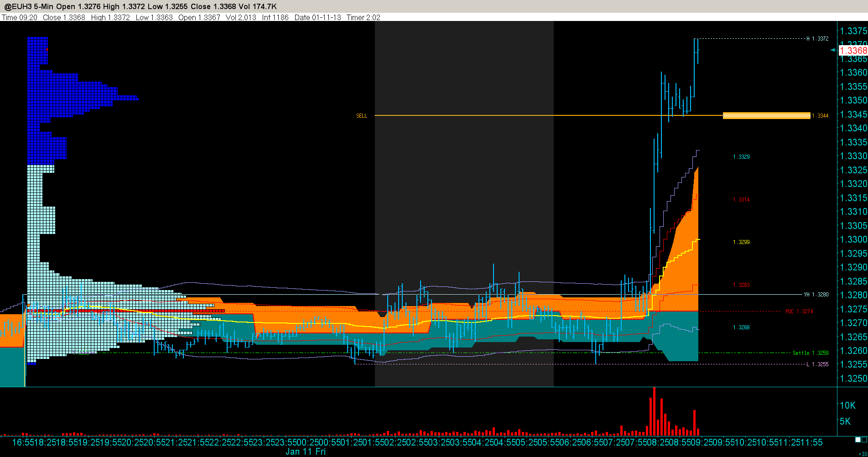
Task: Click the orange SELL order bar at 1.3344
Action: point(766,116)
